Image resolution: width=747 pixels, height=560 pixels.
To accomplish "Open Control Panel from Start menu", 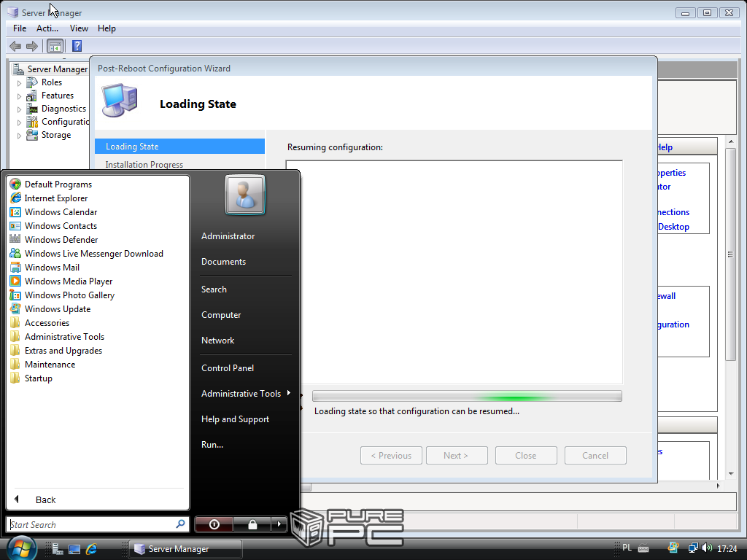I will [x=228, y=367].
